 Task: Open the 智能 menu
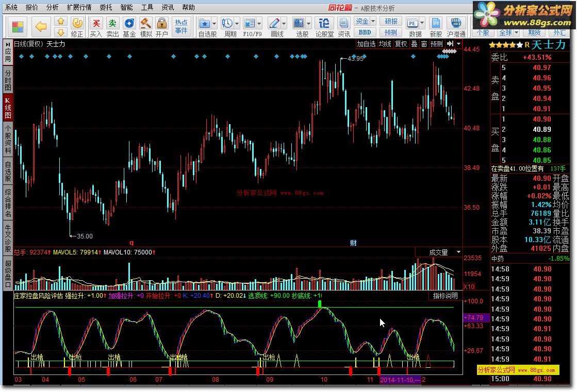point(126,7)
